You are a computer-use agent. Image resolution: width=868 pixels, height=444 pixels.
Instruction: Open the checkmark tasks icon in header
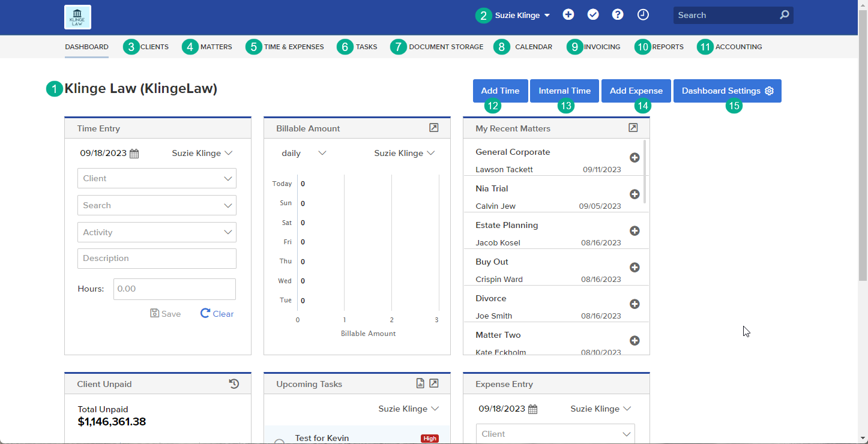tap(593, 15)
